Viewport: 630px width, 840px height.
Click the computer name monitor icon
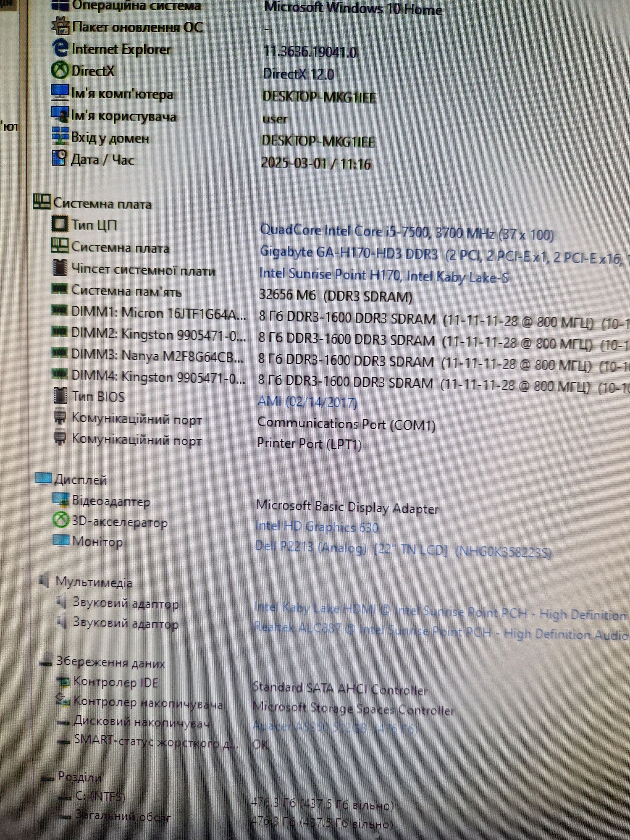click(x=60, y=92)
